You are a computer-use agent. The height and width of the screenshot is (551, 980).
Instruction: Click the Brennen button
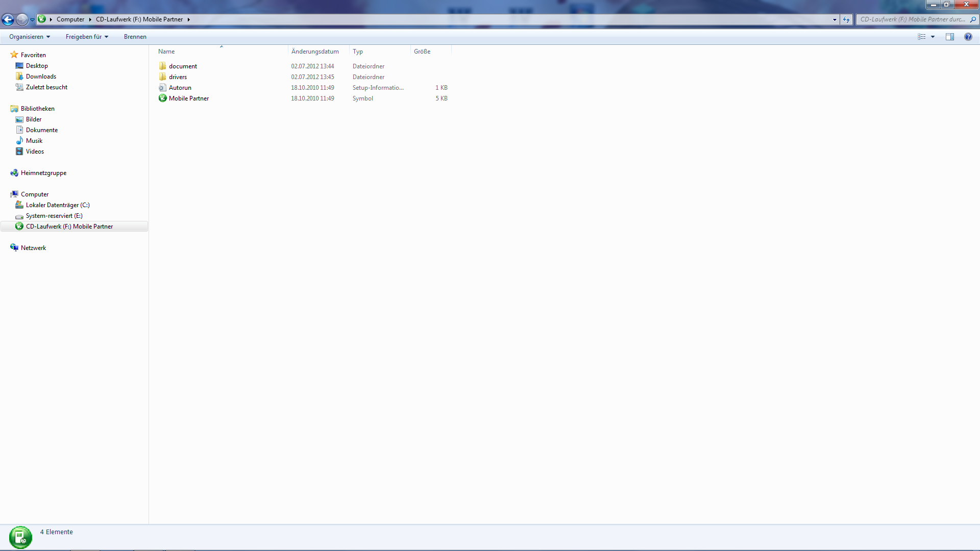point(135,37)
